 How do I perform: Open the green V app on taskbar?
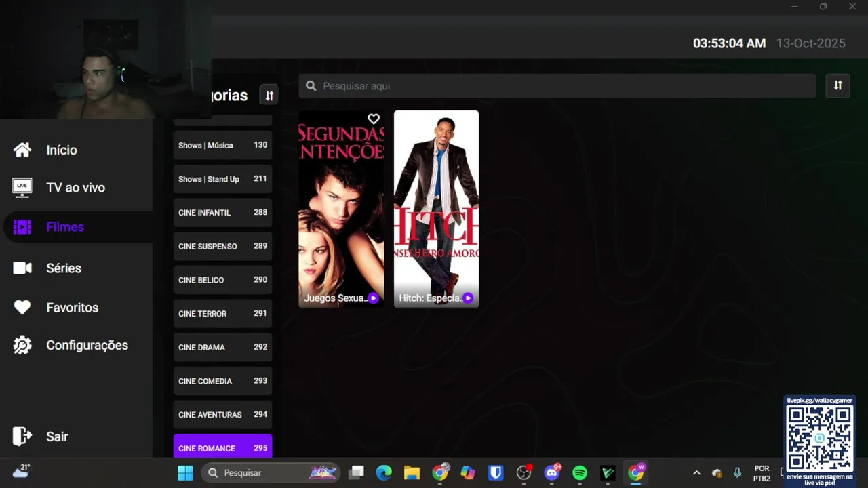coord(608,473)
